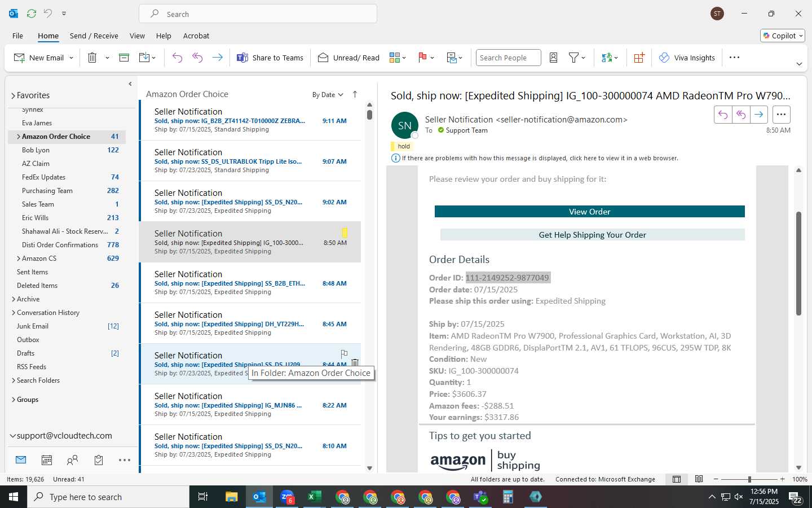The image size is (812, 508).
Task: Open the Filter Email dropdown
Action: (x=577, y=58)
